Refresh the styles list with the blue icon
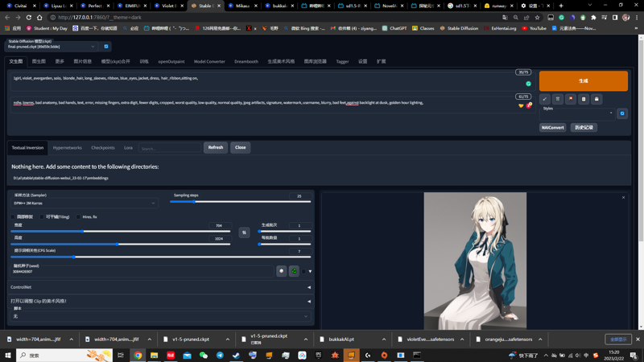Image resolution: width=644 pixels, height=362 pixels. click(622, 113)
